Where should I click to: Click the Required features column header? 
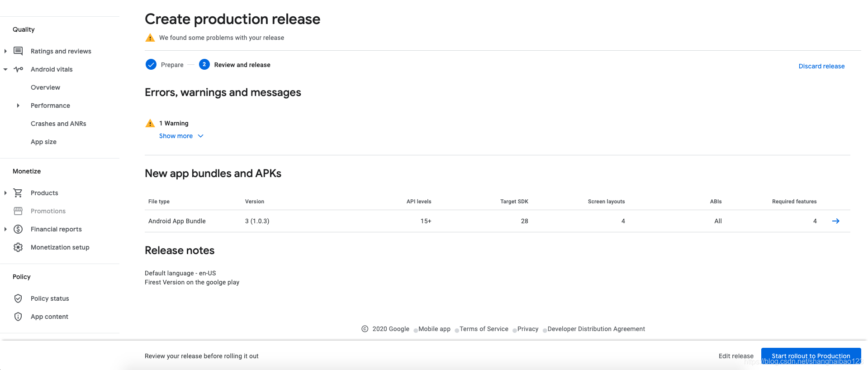(x=794, y=202)
